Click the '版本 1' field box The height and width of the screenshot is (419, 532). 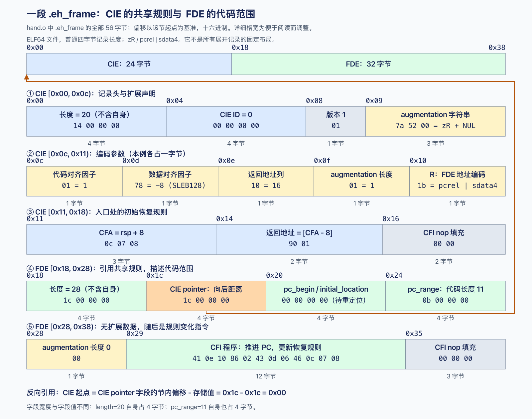(336, 121)
